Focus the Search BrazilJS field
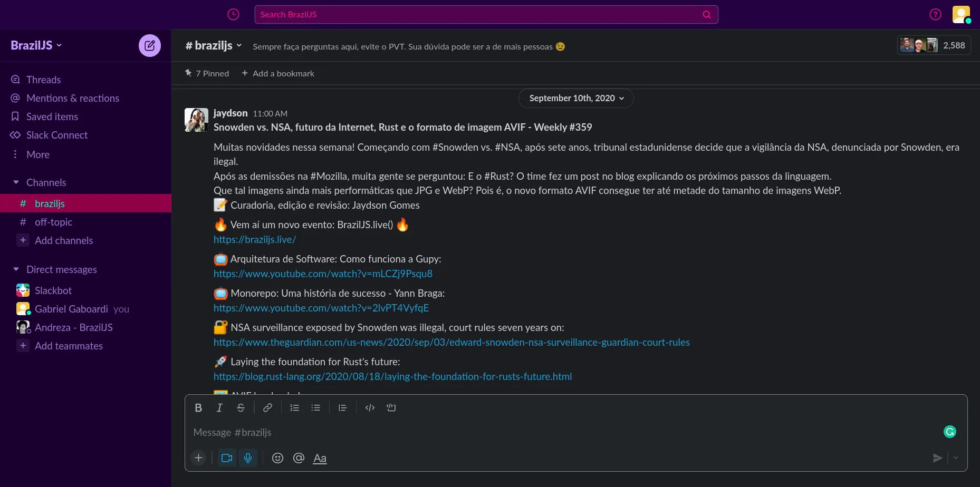Image resolution: width=980 pixels, height=487 pixels. click(486, 15)
